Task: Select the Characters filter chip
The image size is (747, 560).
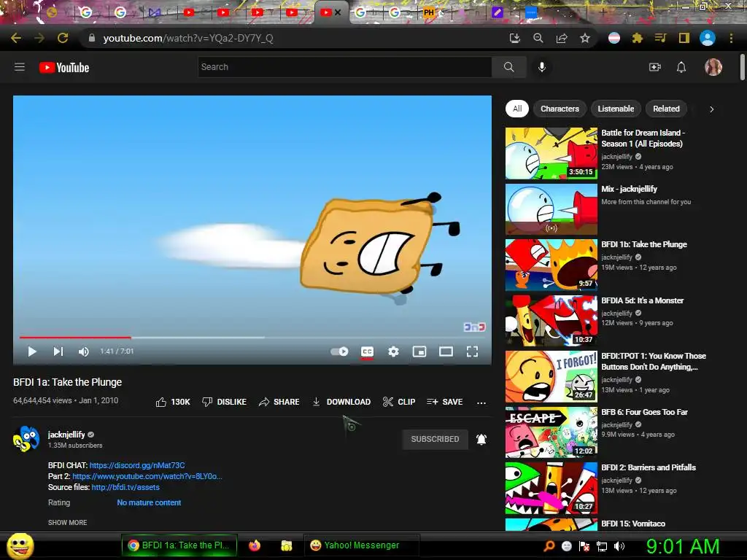Action: click(560, 109)
